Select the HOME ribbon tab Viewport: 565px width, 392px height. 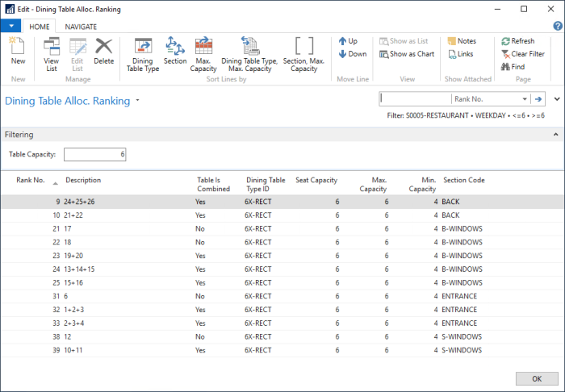(39, 26)
